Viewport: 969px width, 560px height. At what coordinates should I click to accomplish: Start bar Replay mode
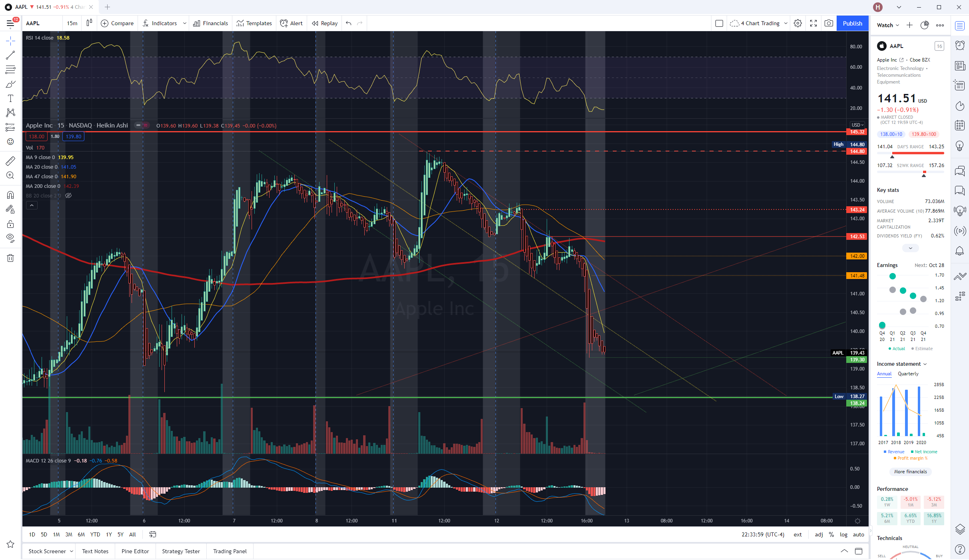pos(325,23)
